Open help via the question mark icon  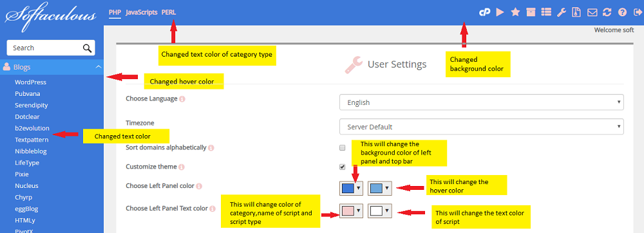click(x=622, y=12)
